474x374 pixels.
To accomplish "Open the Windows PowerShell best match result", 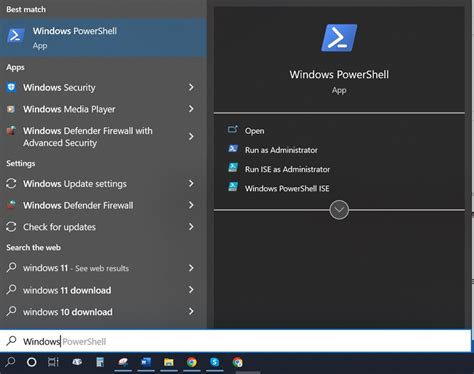I will pos(103,38).
